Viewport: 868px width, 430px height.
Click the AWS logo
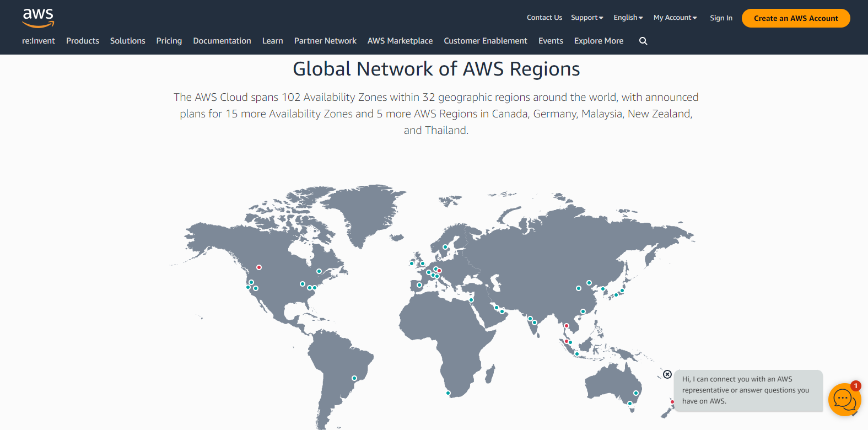pyautogui.click(x=38, y=18)
